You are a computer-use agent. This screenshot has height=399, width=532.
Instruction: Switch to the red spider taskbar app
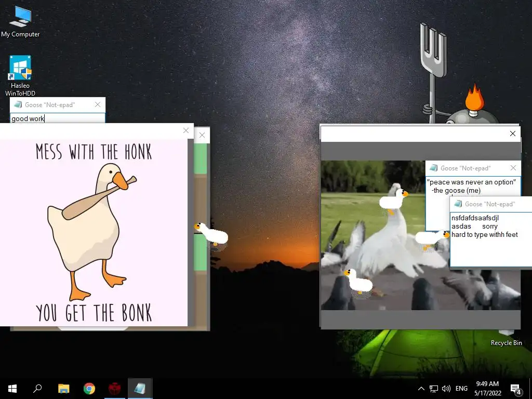(115, 389)
